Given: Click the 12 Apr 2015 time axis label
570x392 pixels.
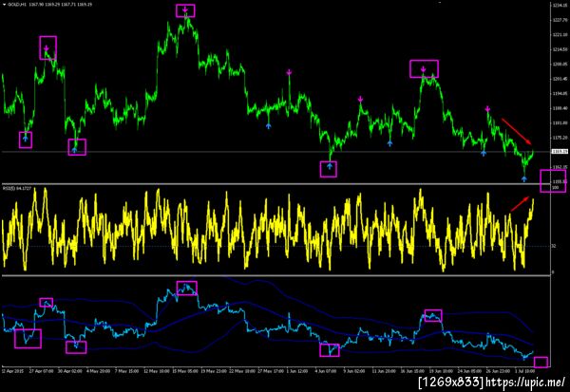Looking at the screenshot, I should 11,371.
